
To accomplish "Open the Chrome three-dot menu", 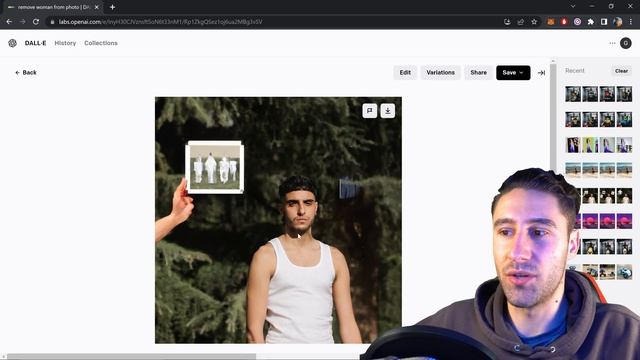I will tap(631, 22).
